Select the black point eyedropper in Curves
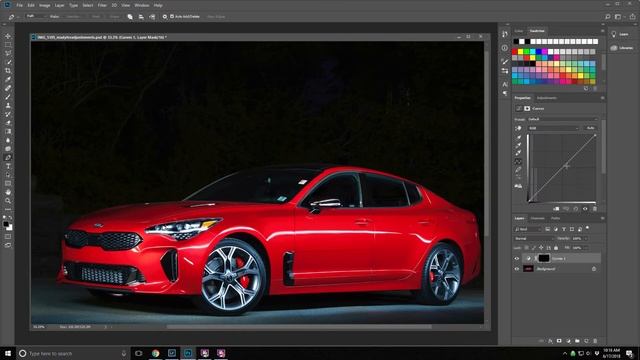This screenshot has width=640, height=360. (518, 138)
